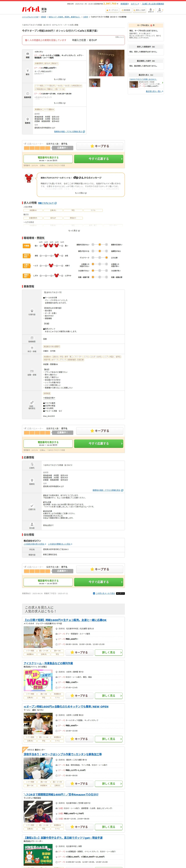The image size is (186, 868).
Task: Click the 応募方法 checkmark icon
Action: click(32, 505)
